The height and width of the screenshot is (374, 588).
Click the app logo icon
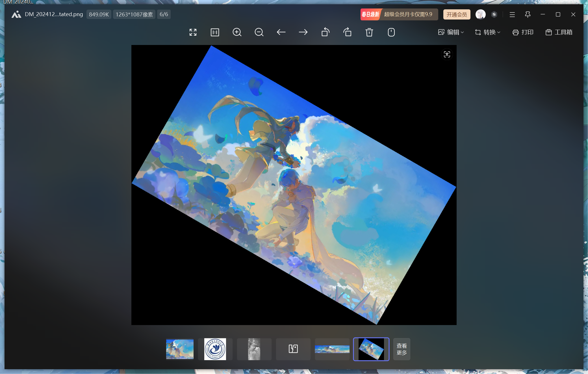[x=16, y=14]
